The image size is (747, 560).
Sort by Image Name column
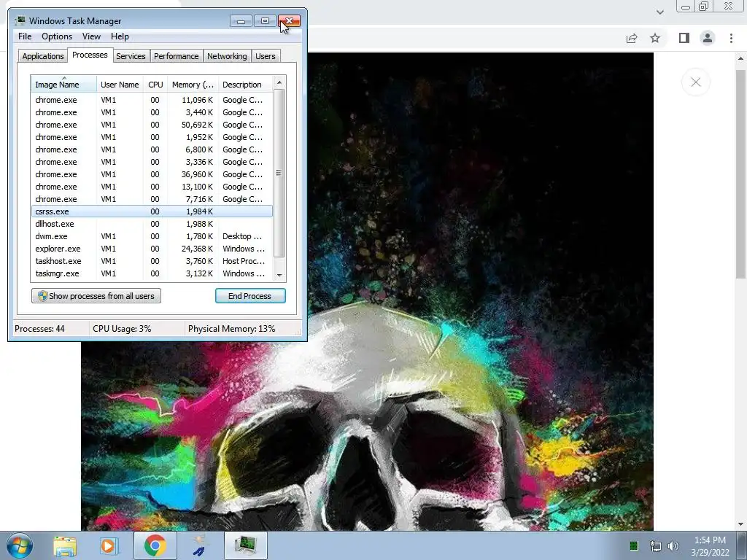pyautogui.click(x=64, y=85)
